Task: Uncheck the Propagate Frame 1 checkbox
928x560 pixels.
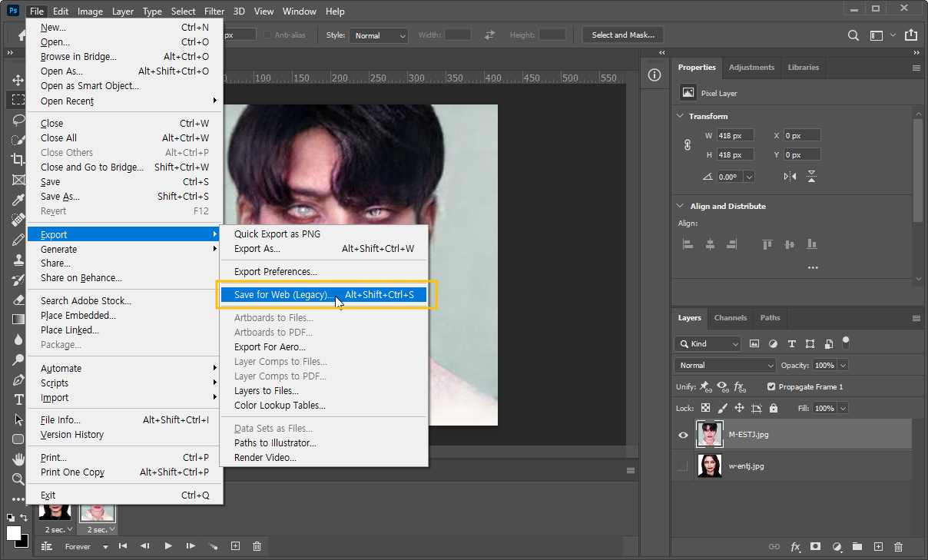Action: click(772, 386)
